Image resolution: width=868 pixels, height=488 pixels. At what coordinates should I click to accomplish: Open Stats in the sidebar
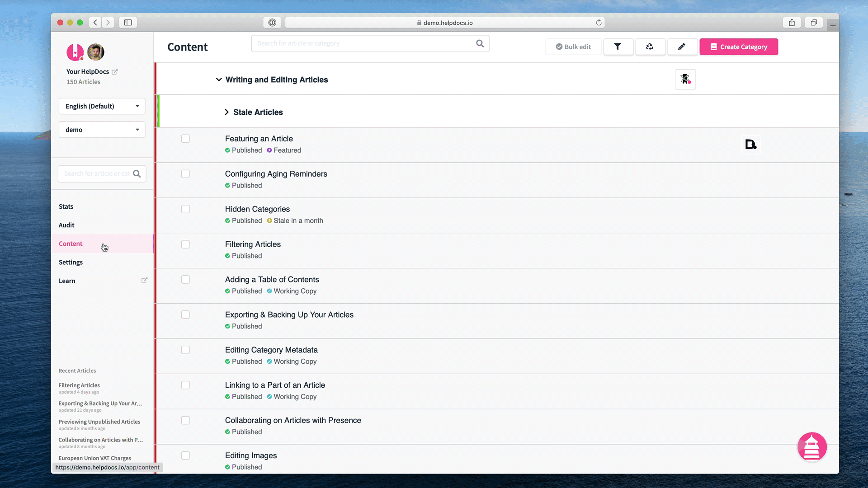(66, 206)
